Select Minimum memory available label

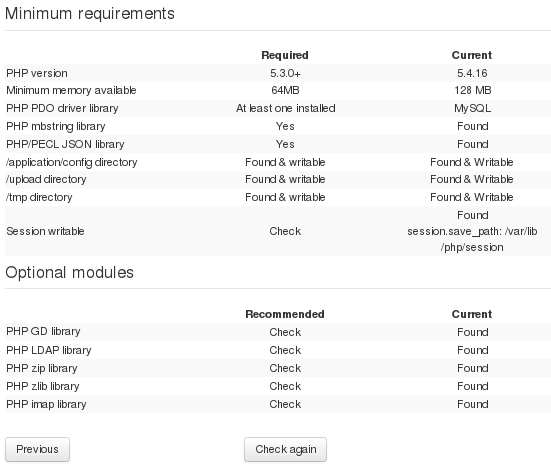click(x=71, y=90)
